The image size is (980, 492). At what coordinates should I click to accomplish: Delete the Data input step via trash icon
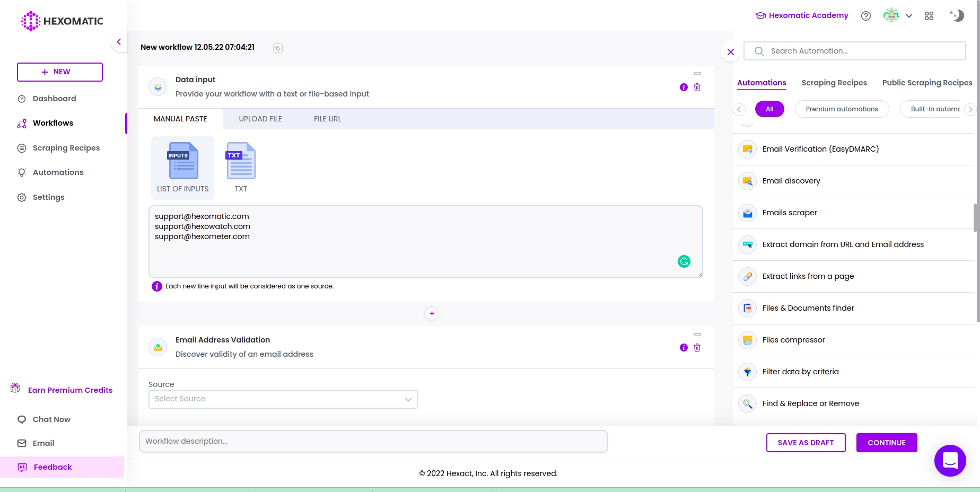pyautogui.click(x=697, y=87)
